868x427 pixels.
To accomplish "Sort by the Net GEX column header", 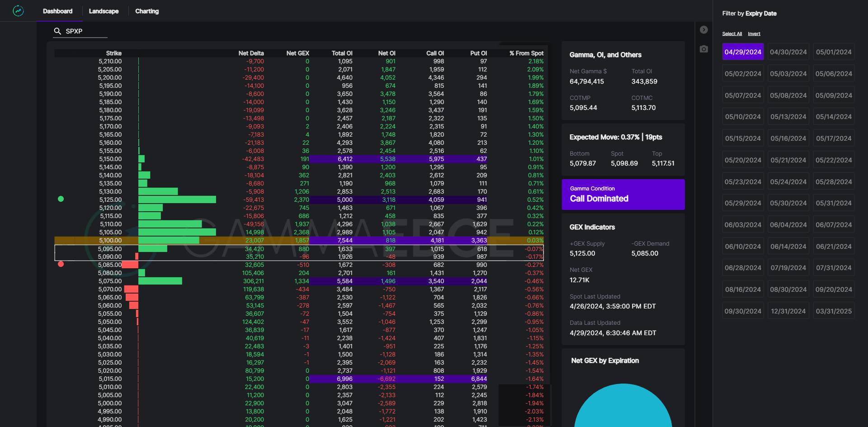I will (x=297, y=53).
